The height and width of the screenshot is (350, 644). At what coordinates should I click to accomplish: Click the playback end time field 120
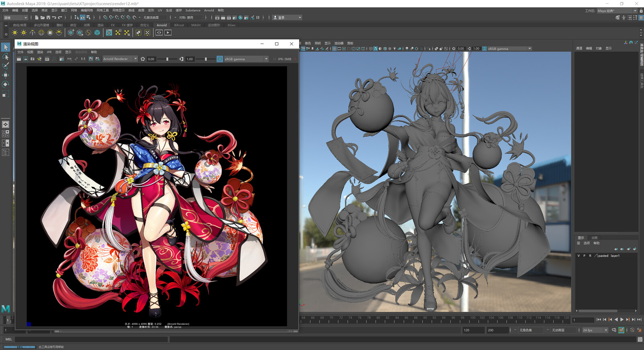[473, 330]
